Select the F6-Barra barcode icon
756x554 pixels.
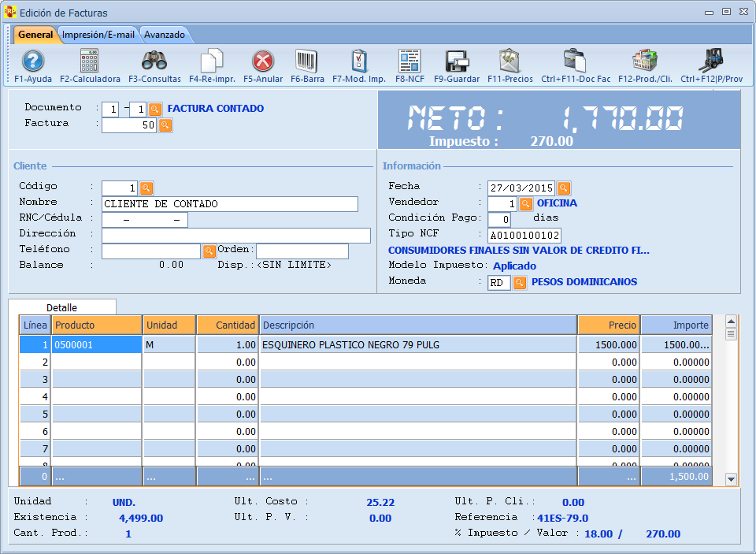(307, 61)
